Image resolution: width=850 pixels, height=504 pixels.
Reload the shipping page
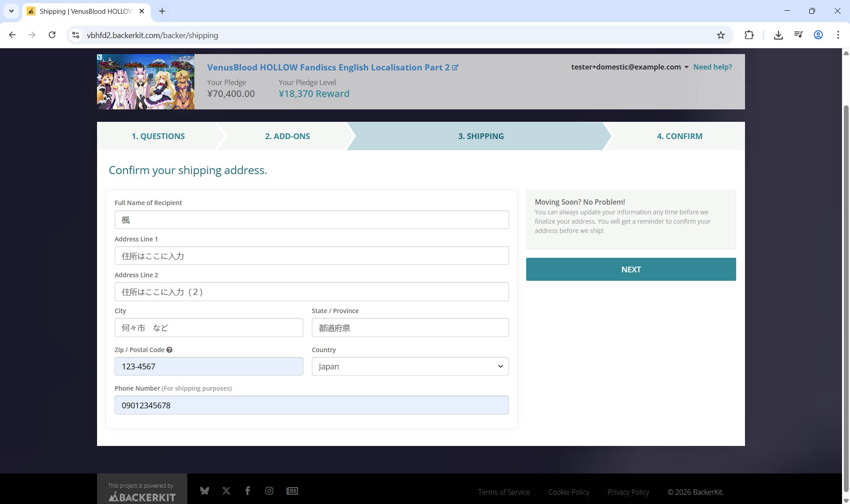point(52,35)
